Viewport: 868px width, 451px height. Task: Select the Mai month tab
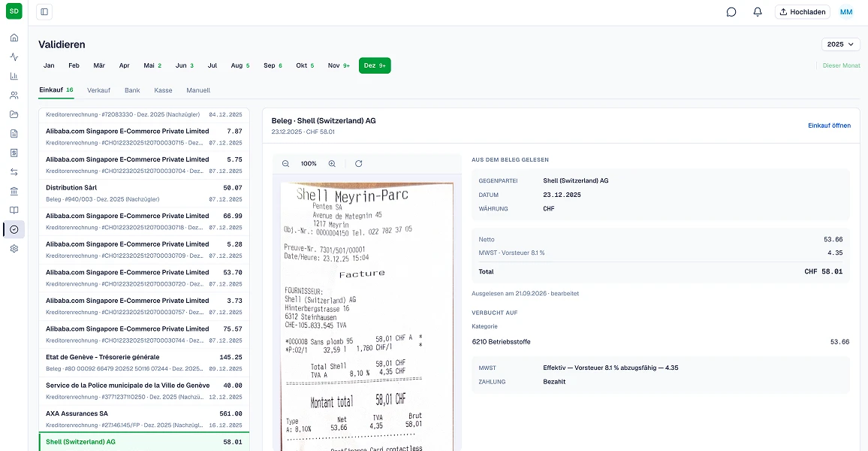pyautogui.click(x=152, y=65)
